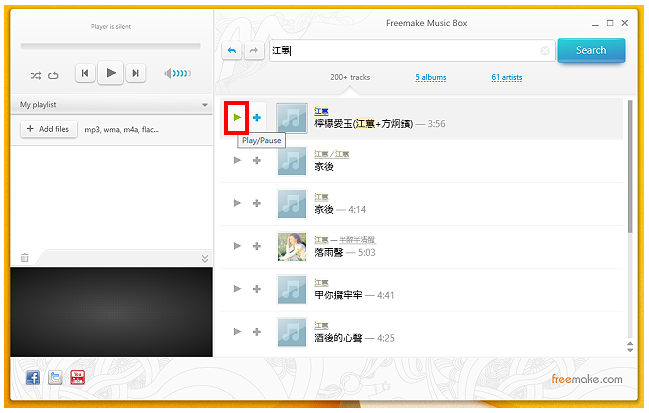649x413 pixels.
Task: Select the 200+ tracks tab
Action: click(x=350, y=77)
